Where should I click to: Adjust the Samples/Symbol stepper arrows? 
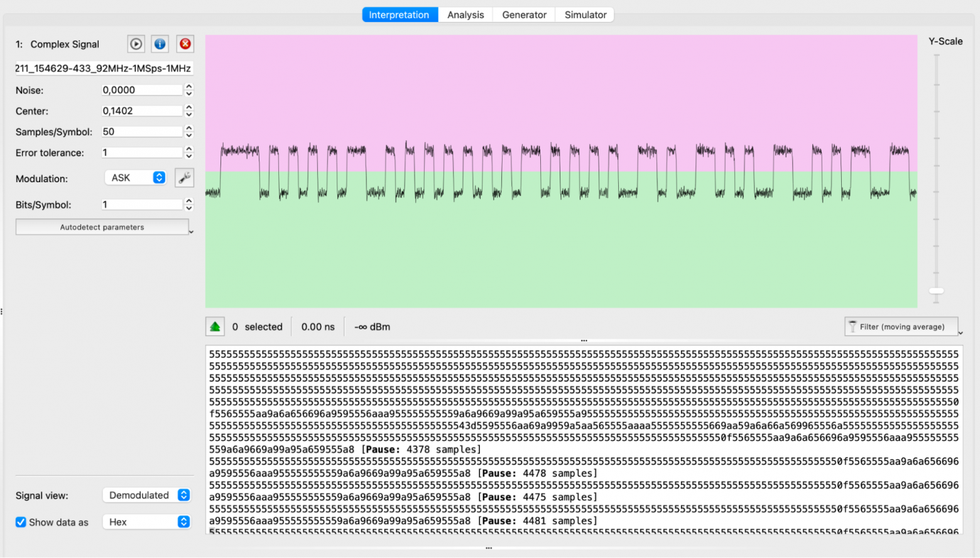point(188,131)
